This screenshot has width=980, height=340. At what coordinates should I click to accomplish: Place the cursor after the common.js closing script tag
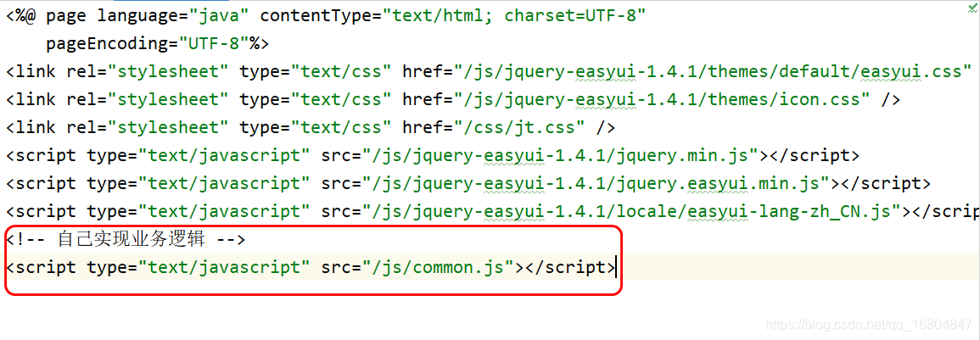tap(616, 267)
